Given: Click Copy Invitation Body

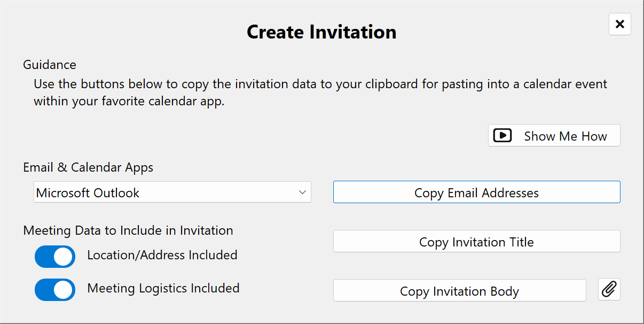Looking at the screenshot, I should [459, 291].
